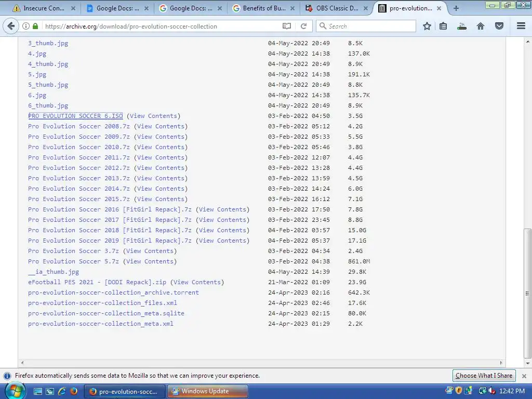The width and height of the screenshot is (532, 399).
Task: View Contents of Pro Evolution Soccer 2010.7z
Action: point(161,147)
